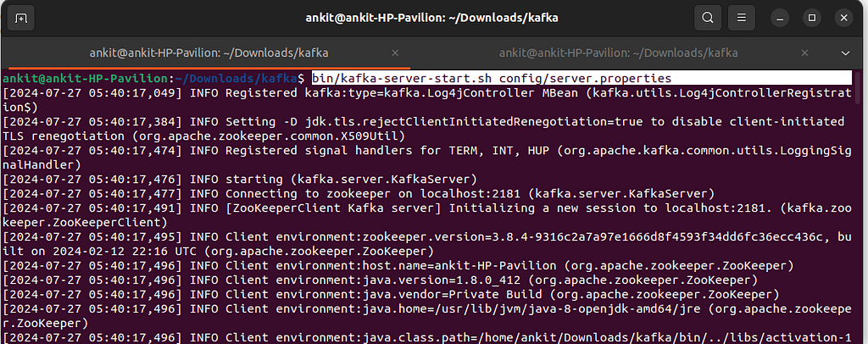Click the java.class.path log line
Viewport: 868px width, 344px height.
pos(427,337)
